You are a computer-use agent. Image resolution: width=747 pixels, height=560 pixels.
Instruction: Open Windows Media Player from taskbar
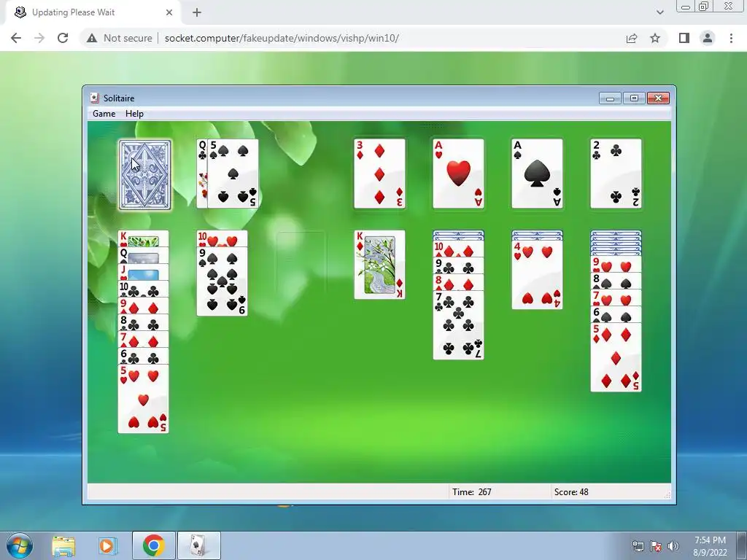pos(108,545)
